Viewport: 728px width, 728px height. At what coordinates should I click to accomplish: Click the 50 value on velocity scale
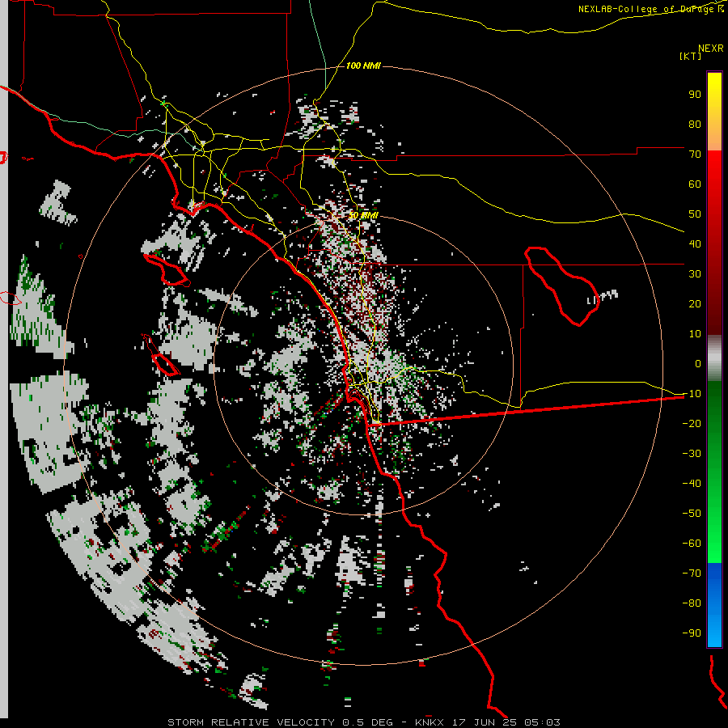click(695, 214)
